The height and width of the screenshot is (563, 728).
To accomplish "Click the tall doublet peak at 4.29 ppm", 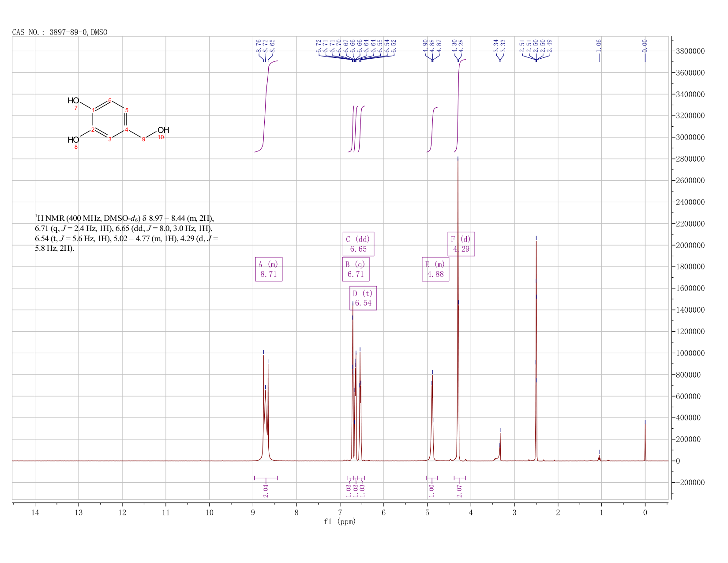I will (458, 309).
